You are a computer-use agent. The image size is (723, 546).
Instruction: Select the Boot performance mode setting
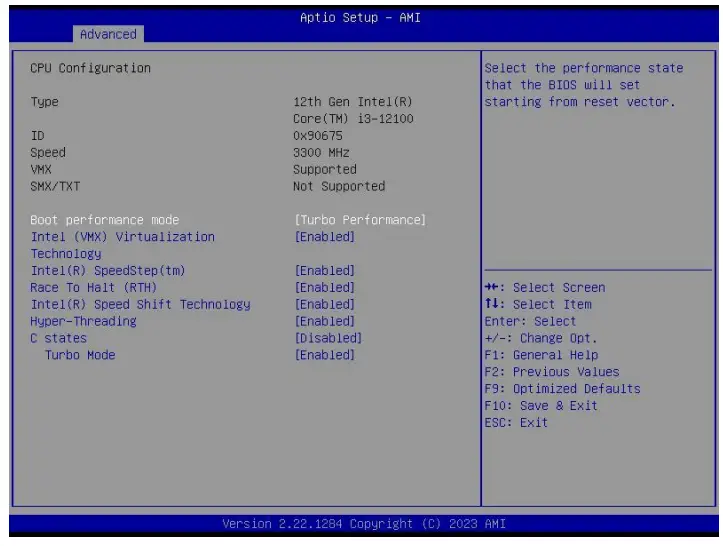105,220
